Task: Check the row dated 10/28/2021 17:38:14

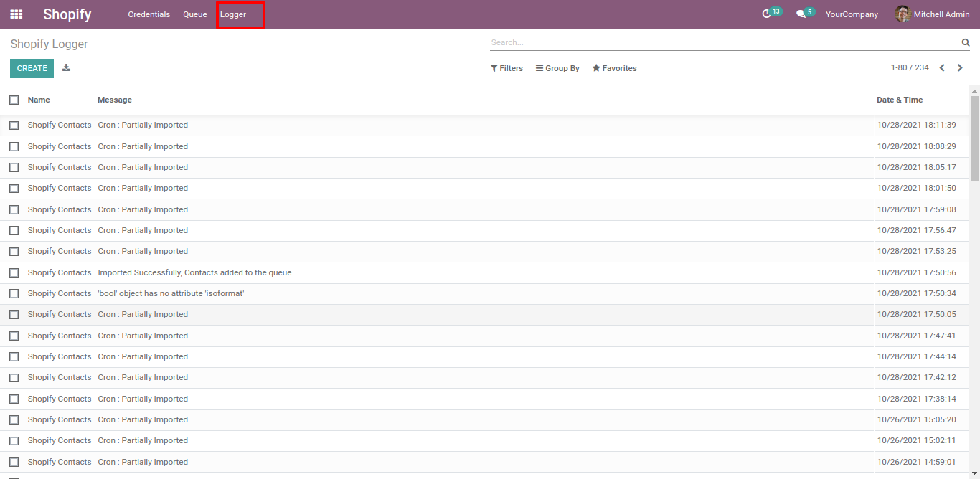Action: pos(14,399)
